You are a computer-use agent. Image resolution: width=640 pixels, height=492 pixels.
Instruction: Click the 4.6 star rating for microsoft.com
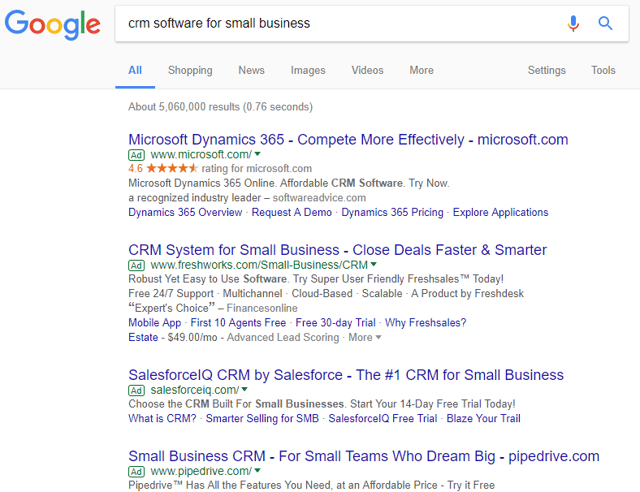[x=163, y=168]
